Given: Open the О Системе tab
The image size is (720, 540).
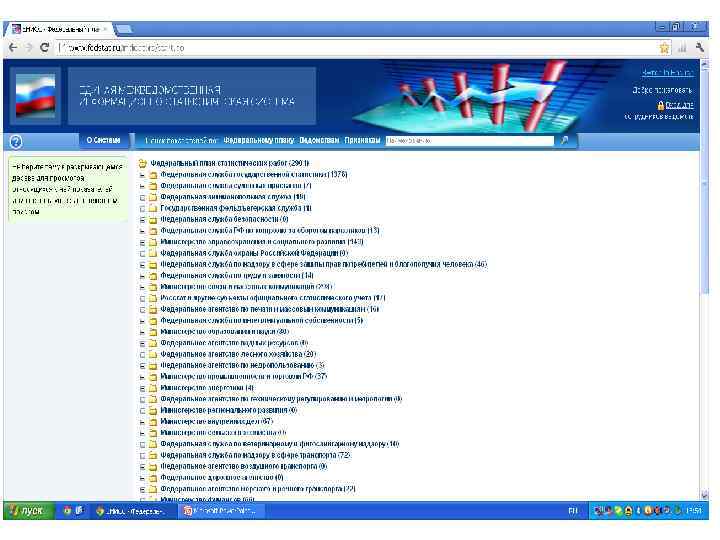Looking at the screenshot, I should click(103, 141).
